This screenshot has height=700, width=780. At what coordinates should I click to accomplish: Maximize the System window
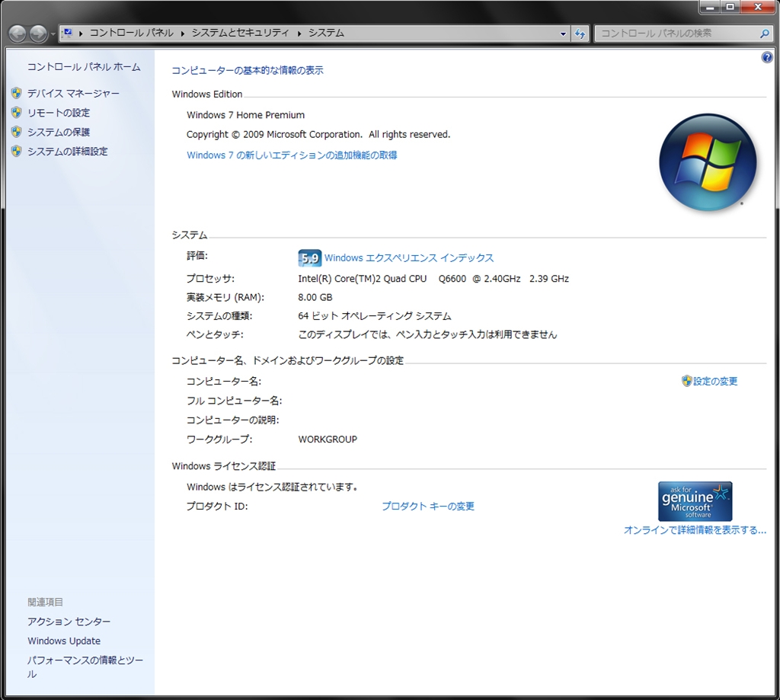pyautogui.click(x=730, y=7)
